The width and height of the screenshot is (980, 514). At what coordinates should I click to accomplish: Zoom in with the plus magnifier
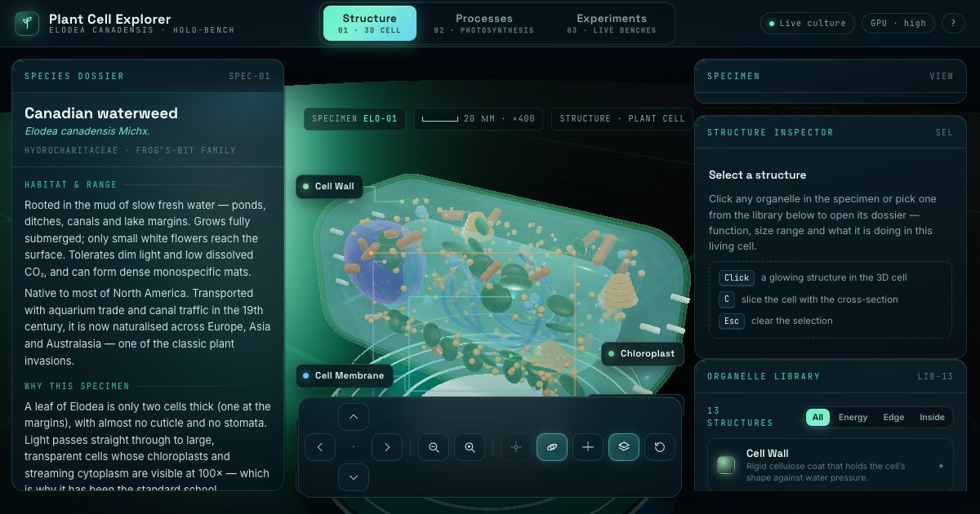(x=470, y=447)
